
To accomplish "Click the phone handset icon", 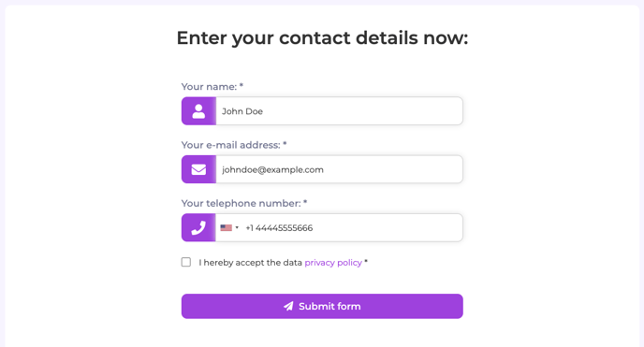I will 198,227.
